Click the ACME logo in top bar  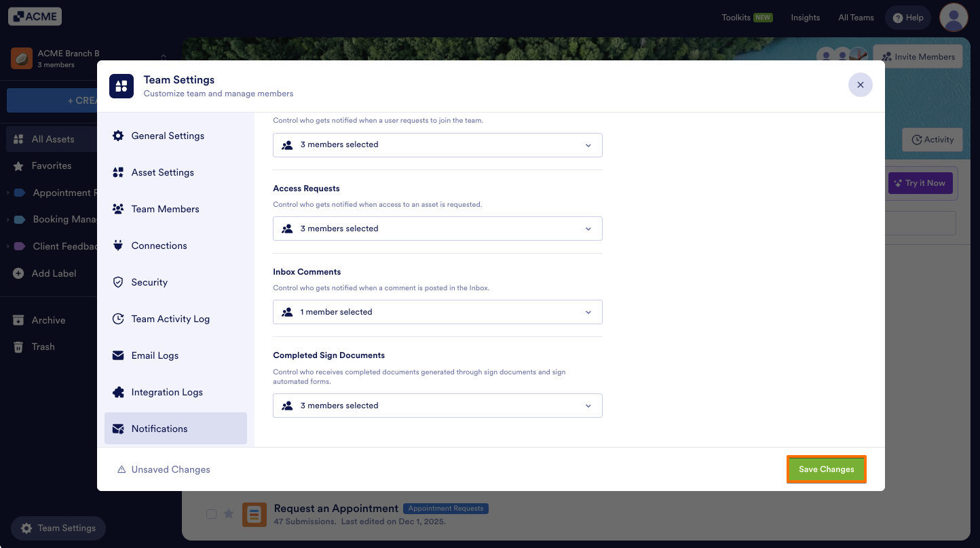coord(35,16)
